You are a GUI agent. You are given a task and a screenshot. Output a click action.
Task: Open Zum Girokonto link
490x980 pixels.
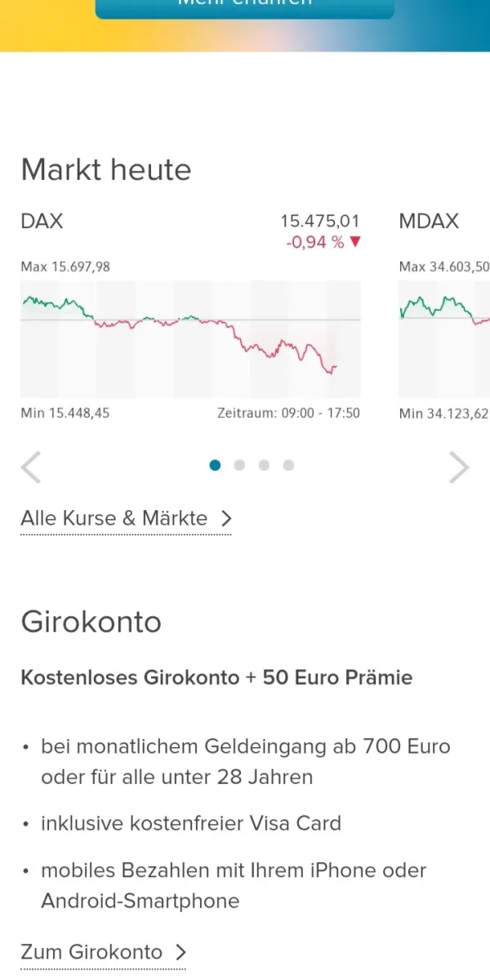point(91,952)
